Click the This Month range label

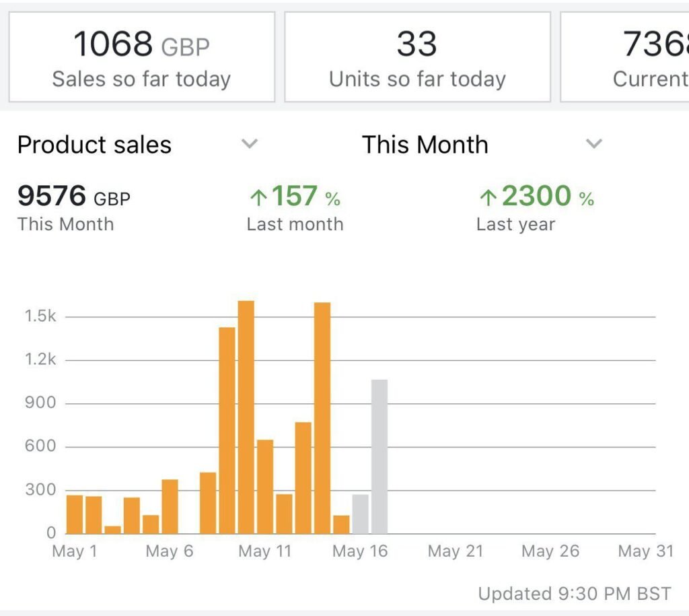click(425, 145)
